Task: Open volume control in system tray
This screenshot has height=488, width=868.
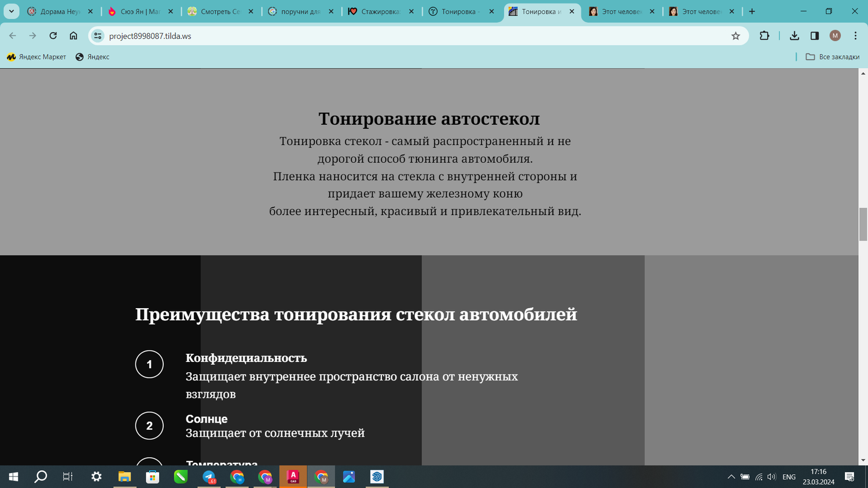Action: [771, 477]
